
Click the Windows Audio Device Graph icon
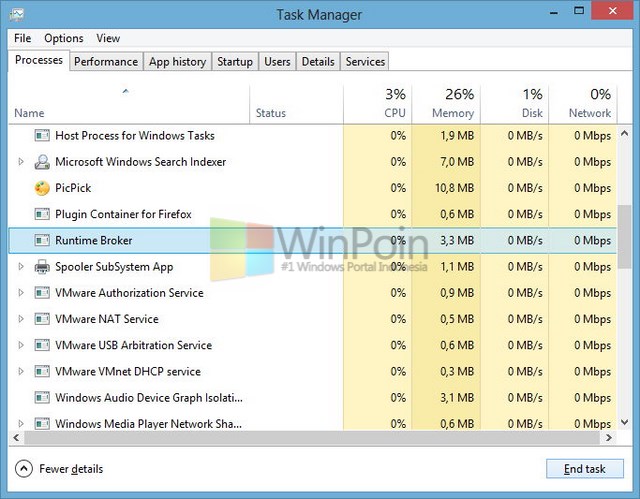[x=42, y=397]
